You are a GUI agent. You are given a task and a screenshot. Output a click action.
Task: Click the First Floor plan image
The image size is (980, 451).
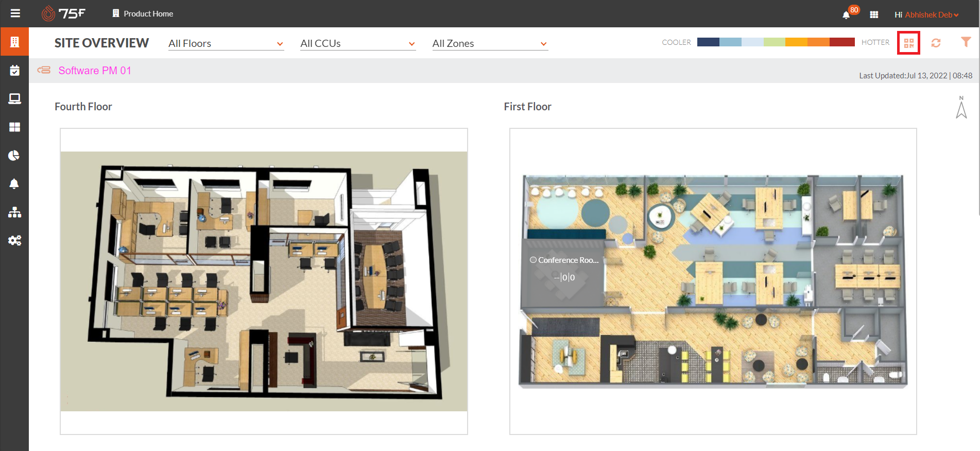(x=713, y=281)
